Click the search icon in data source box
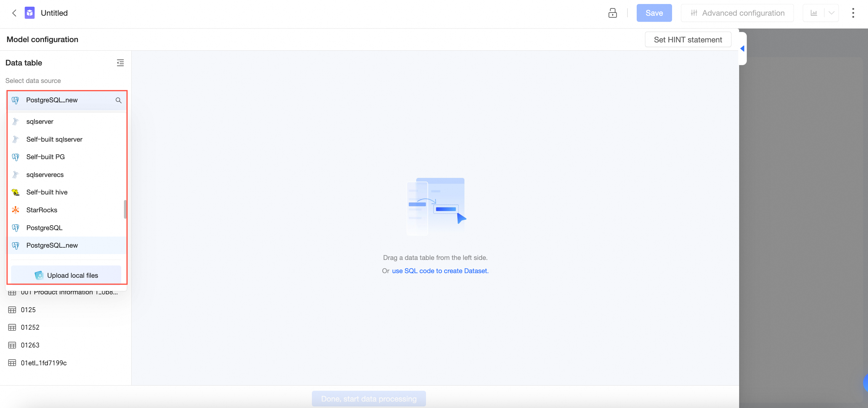This screenshot has width=868, height=408. 118,100
